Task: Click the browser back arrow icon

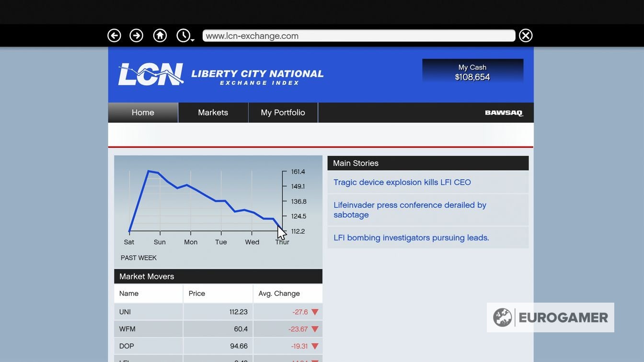Action: tap(114, 35)
